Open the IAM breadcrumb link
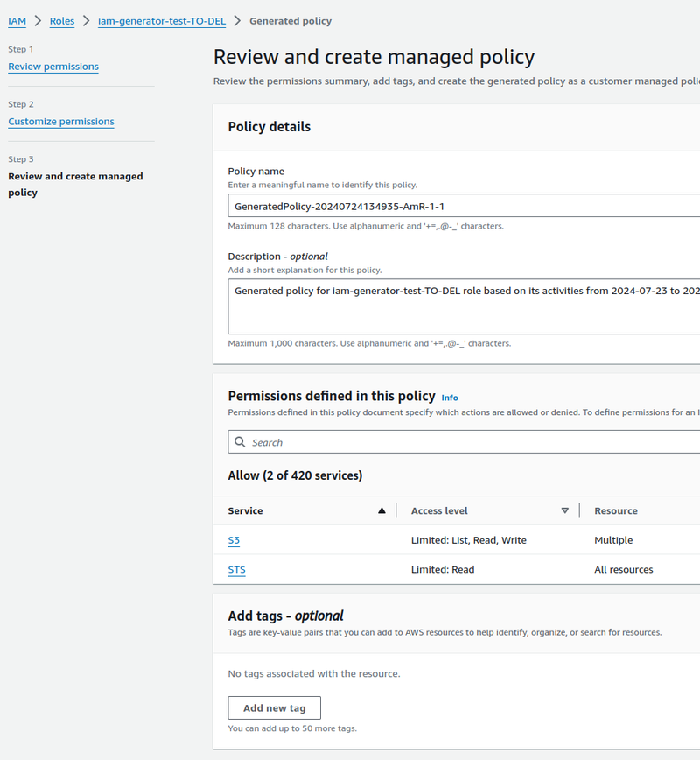The height and width of the screenshot is (760, 700). point(17,21)
